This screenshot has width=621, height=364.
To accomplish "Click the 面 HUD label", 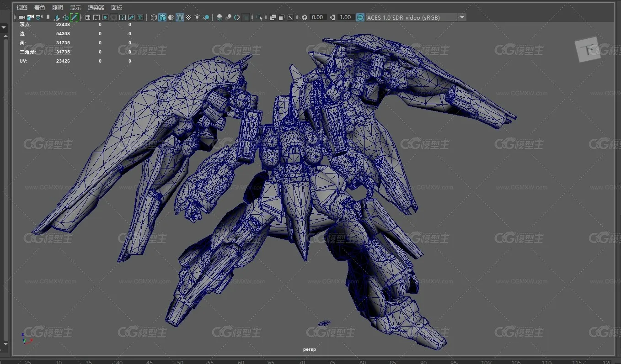I will coord(23,43).
